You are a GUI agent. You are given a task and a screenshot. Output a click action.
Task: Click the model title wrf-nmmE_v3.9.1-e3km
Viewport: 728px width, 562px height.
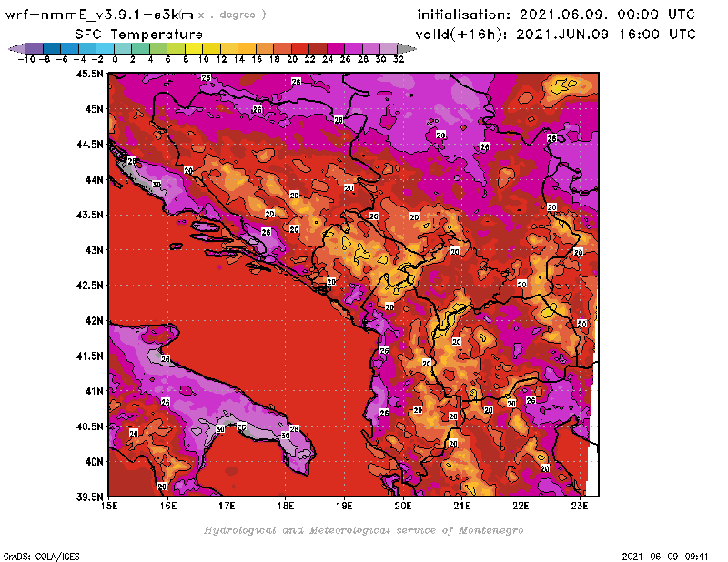(99, 15)
